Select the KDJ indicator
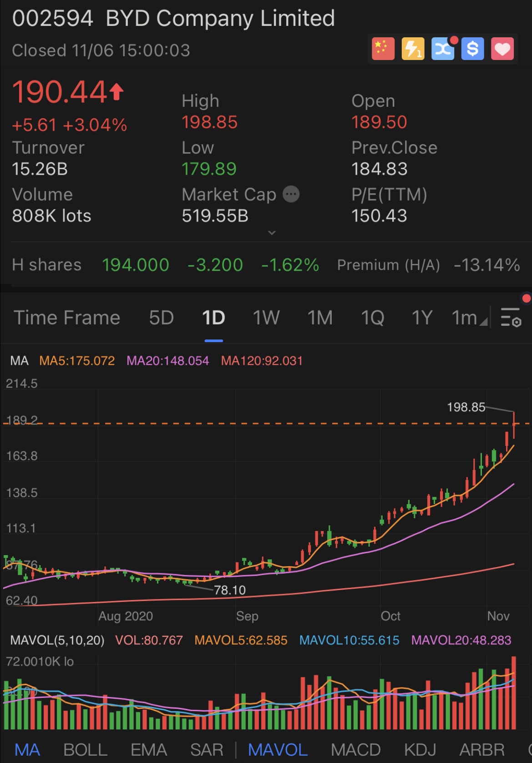The height and width of the screenshot is (763, 532). click(420, 750)
